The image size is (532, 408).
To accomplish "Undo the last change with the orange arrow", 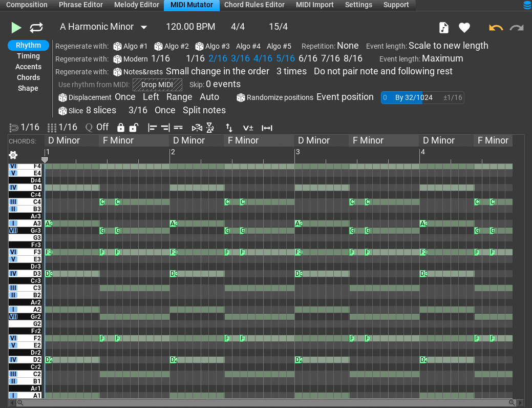I will [x=496, y=28].
